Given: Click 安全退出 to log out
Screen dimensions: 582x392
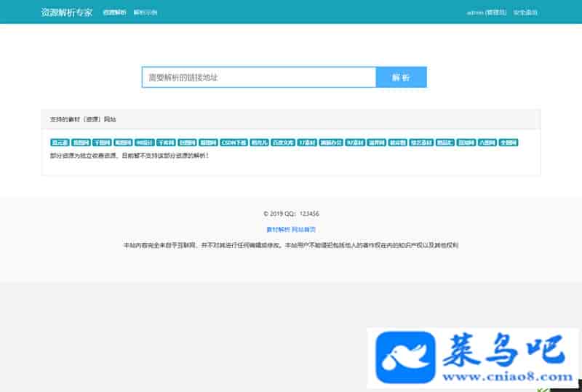Looking at the screenshot, I should click(x=525, y=12).
